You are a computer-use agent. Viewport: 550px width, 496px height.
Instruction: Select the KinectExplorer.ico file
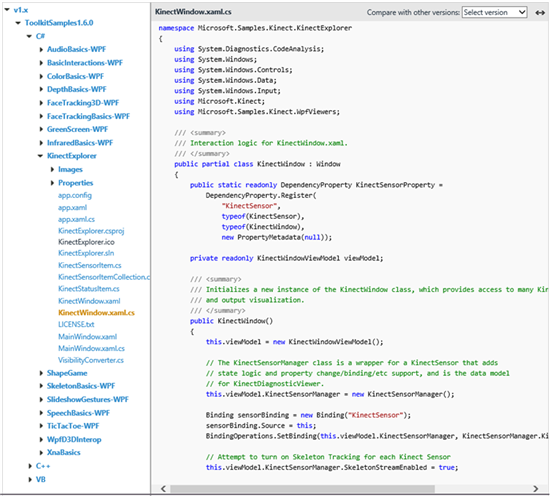(86, 242)
